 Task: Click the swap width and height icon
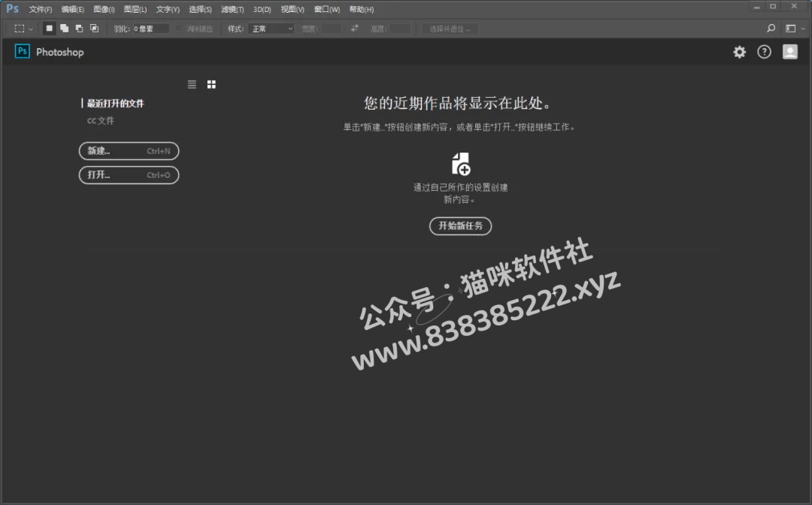(355, 29)
